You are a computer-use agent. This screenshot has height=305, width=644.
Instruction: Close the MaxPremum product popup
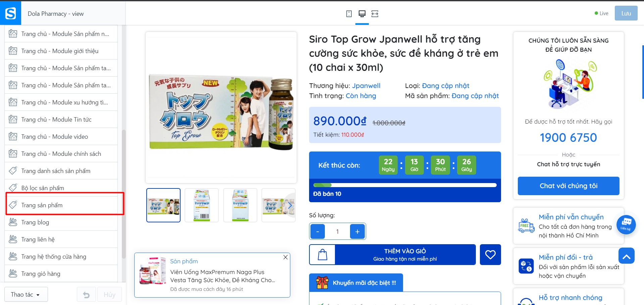coord(285,257)
